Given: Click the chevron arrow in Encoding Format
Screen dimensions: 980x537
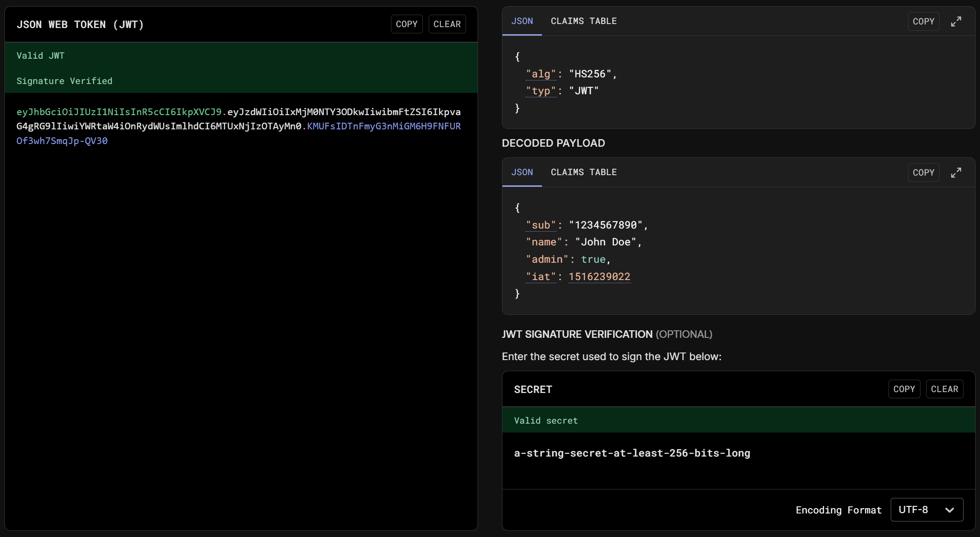Looking at the screenshot, I should (x=950, y=510).
